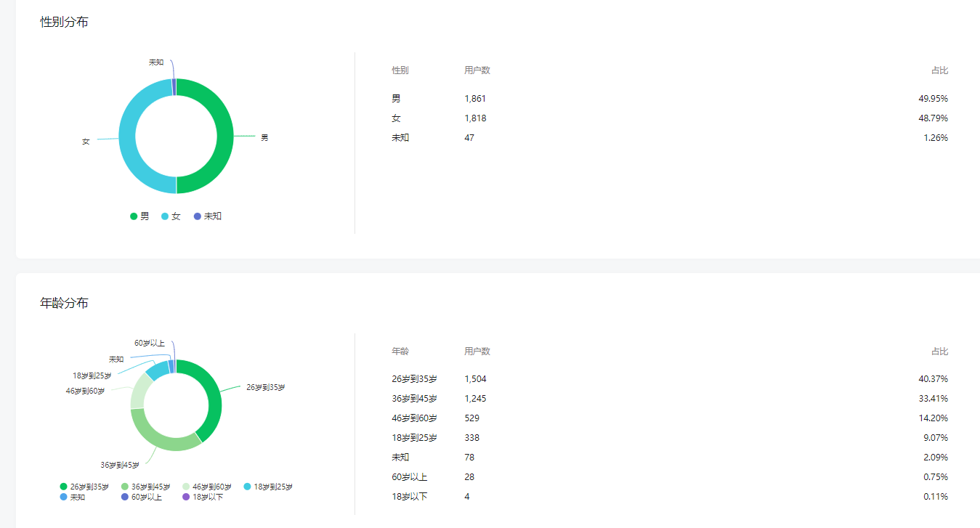
Task: Toggle the 未知 legend item under gender donut
Action: [207, 216]
